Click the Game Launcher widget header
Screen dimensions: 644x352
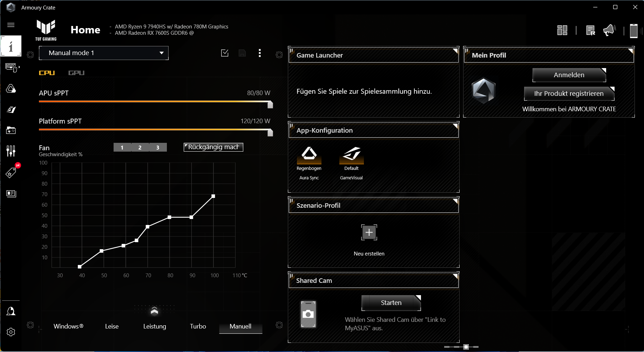coord(374,55)
